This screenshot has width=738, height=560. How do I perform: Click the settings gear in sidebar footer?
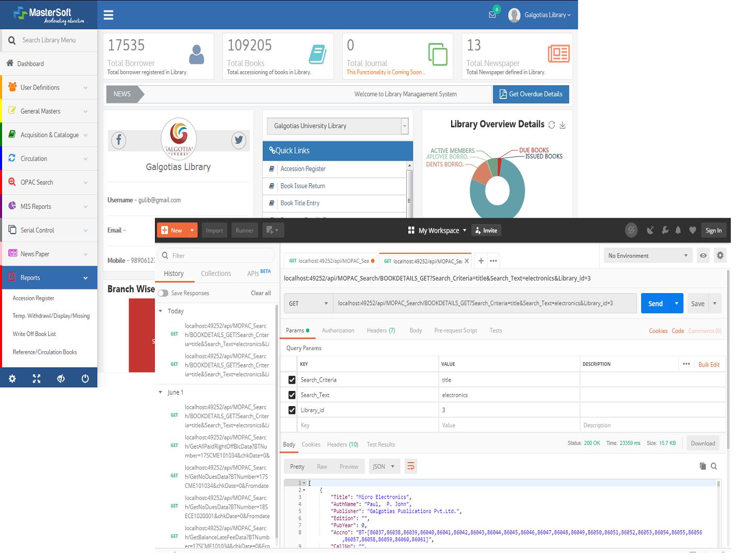coord(12,378)
